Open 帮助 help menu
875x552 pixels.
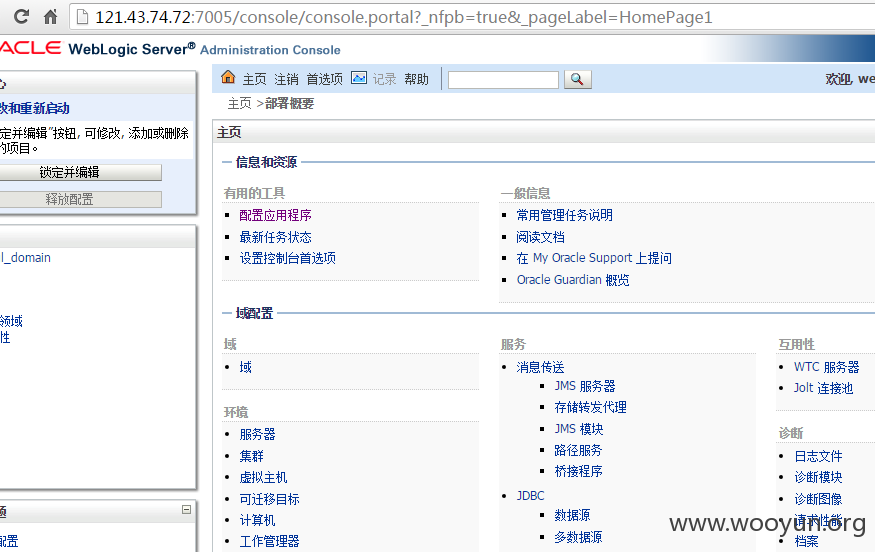[x=416, y=79]
